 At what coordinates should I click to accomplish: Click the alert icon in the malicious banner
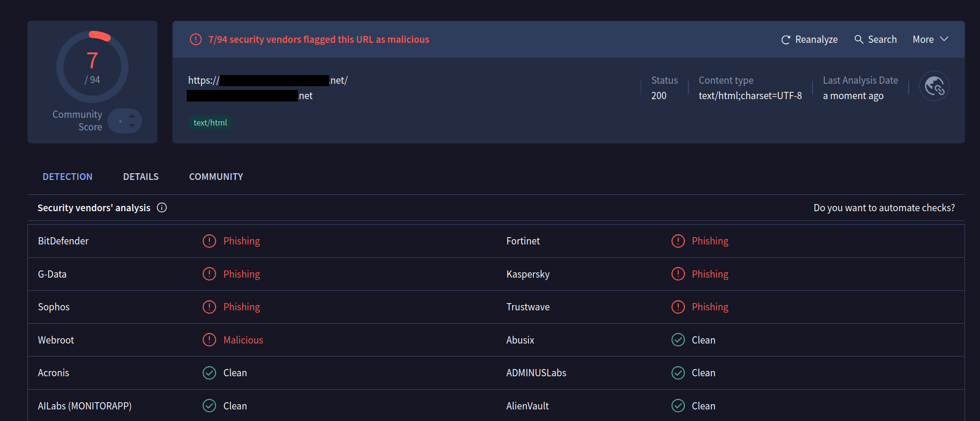pos(196,39)
